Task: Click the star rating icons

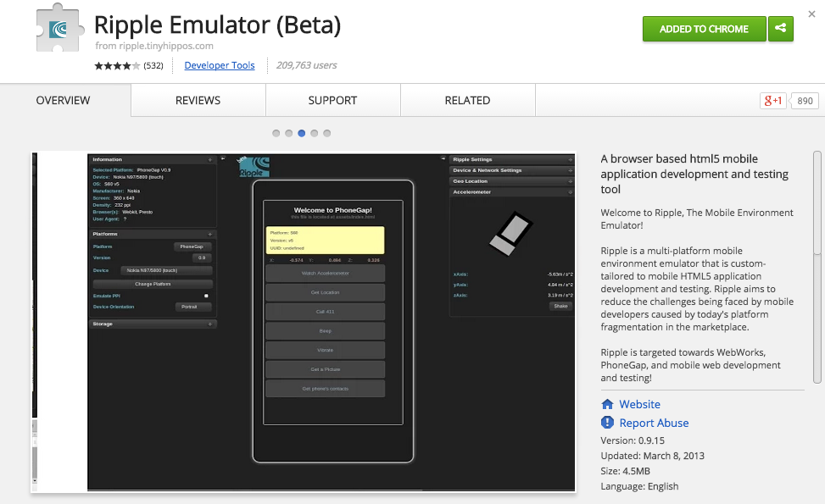Action: point(117,66)
